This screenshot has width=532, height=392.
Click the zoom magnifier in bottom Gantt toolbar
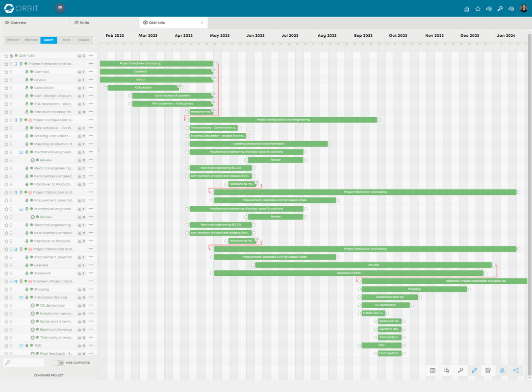[460, 370]
